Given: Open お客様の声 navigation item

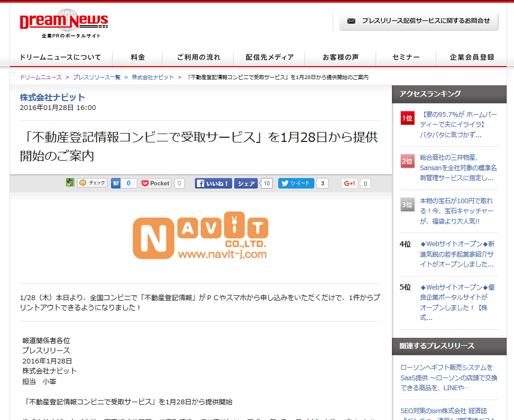Looking at the screenshot, I should [x=341, y=57].
